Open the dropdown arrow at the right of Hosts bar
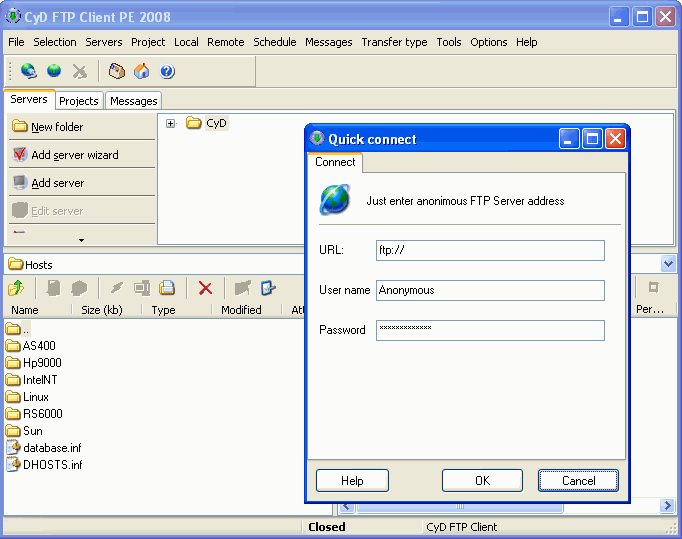Viewport: 682px width, 539px height. coord(668,264)
